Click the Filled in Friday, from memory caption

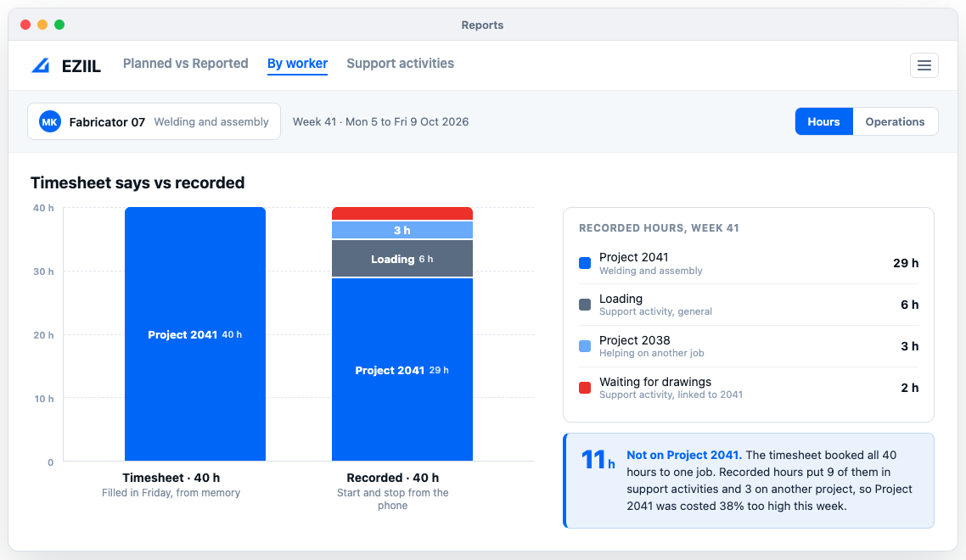pos(171,493)
